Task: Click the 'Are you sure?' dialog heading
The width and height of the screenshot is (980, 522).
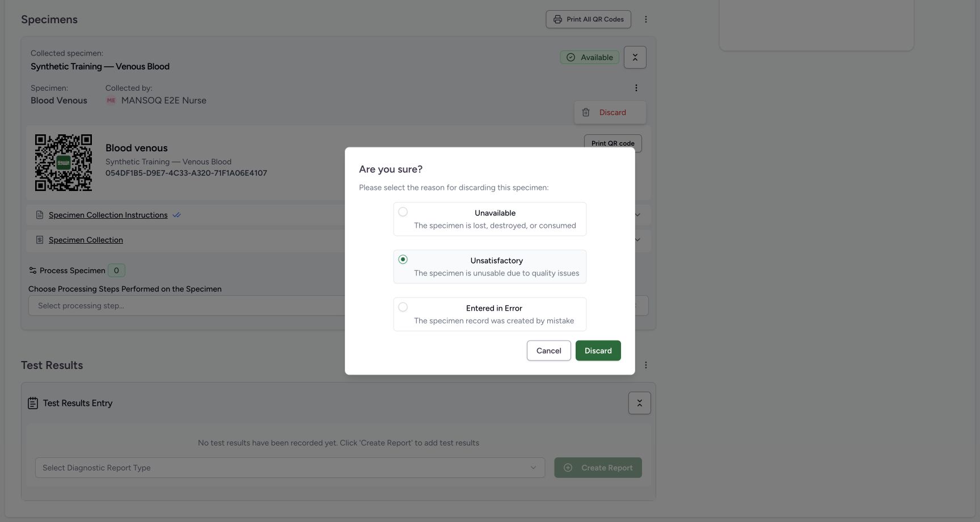Action: click(x=391, y=169)
